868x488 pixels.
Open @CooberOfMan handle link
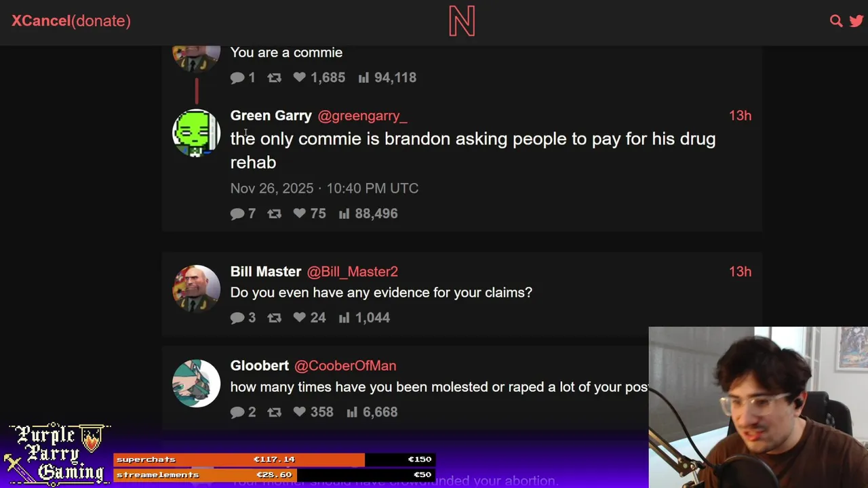(x=345, y=366)
